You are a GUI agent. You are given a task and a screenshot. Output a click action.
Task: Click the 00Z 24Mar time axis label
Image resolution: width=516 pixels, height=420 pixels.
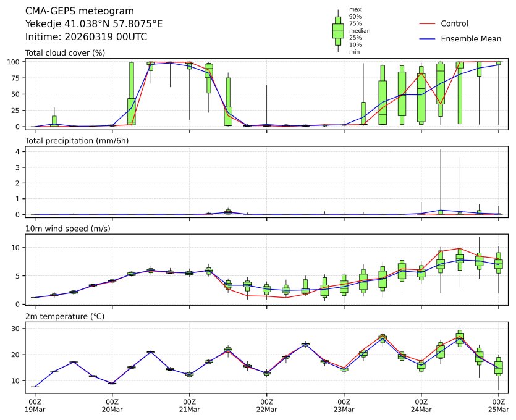click(x=421, y=405)
